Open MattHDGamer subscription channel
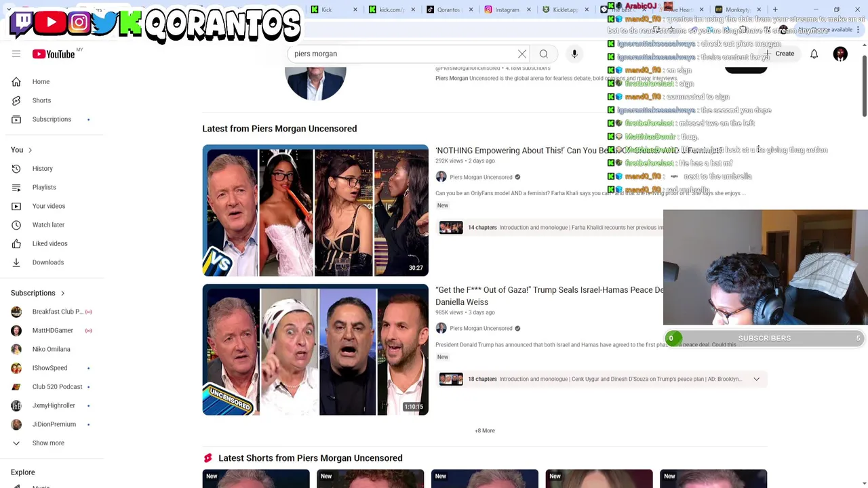The height and width of the screenshot is (488, 868). 52,331
